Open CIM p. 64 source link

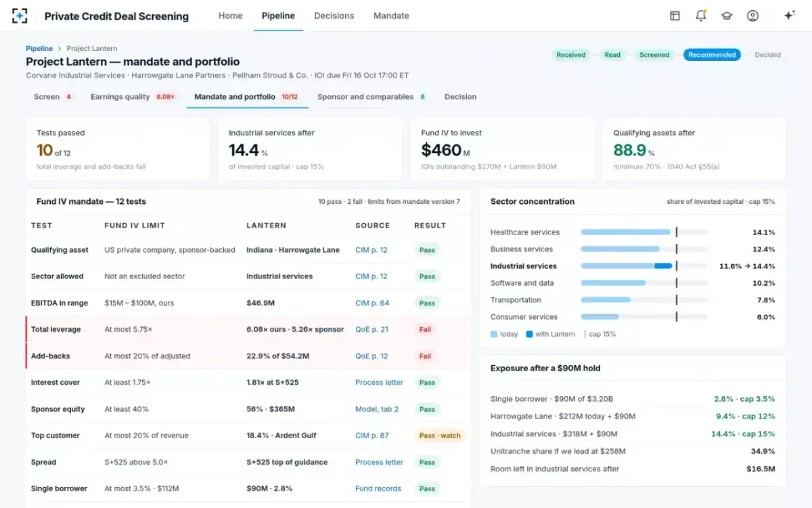pyautogui.click(x=372, y=303)
